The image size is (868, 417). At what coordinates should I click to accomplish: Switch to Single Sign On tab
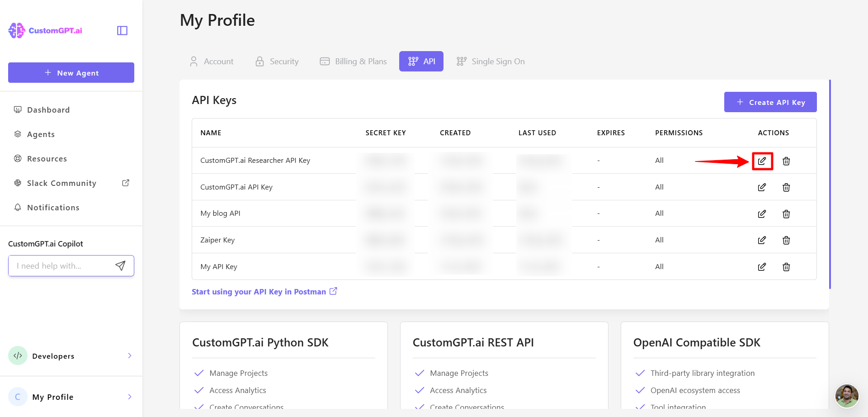(x=491, y=62)
